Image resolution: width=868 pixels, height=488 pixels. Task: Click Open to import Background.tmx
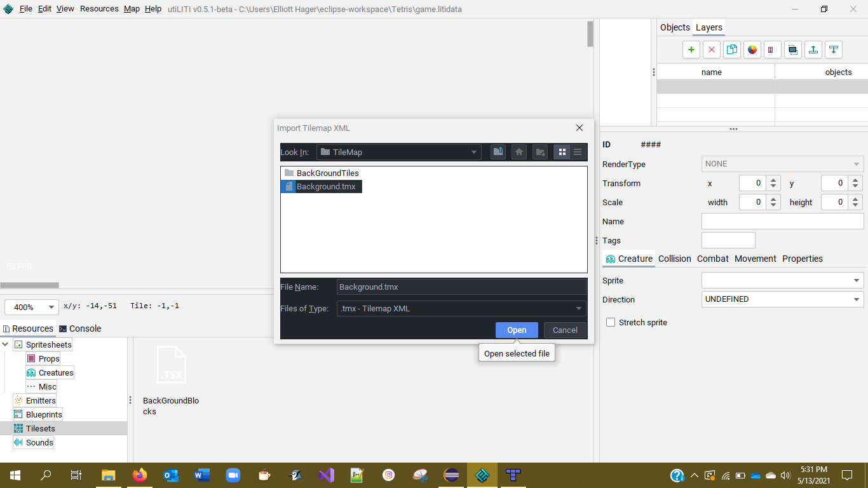pos(517,330)
